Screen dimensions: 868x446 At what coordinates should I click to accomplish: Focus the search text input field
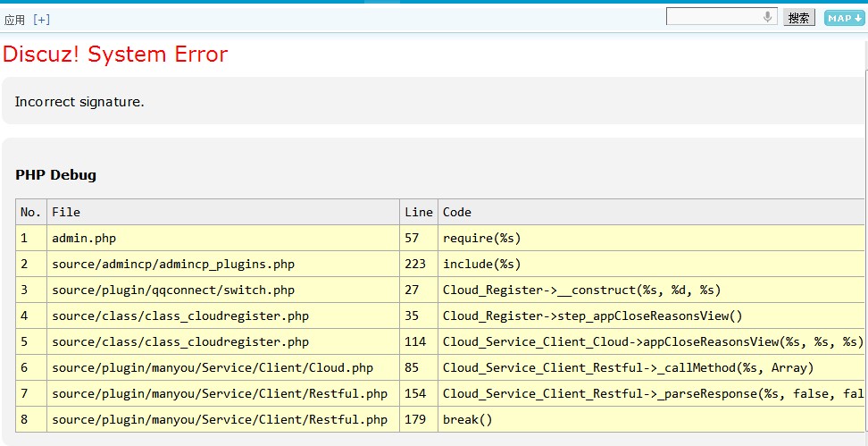click(714, 17)
